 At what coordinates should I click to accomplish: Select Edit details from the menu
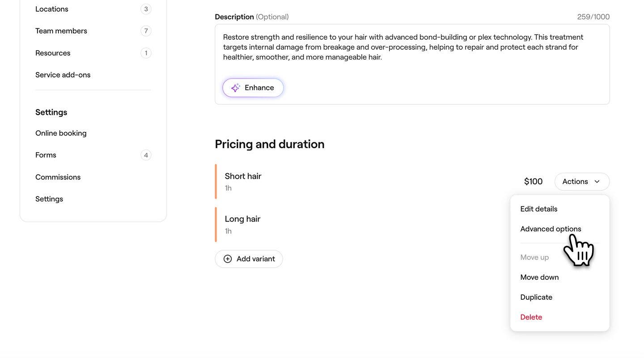point(538,209)
